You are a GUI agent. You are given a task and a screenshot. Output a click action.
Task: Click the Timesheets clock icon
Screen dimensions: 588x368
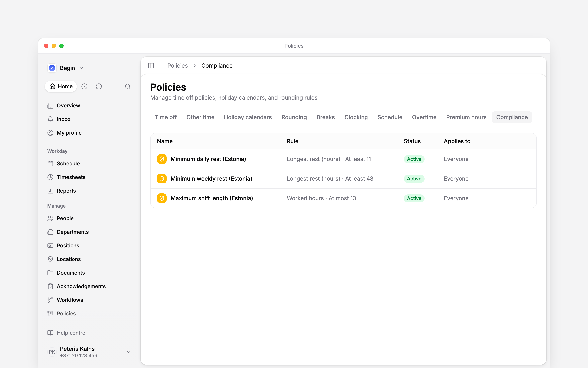pos(50,177)
